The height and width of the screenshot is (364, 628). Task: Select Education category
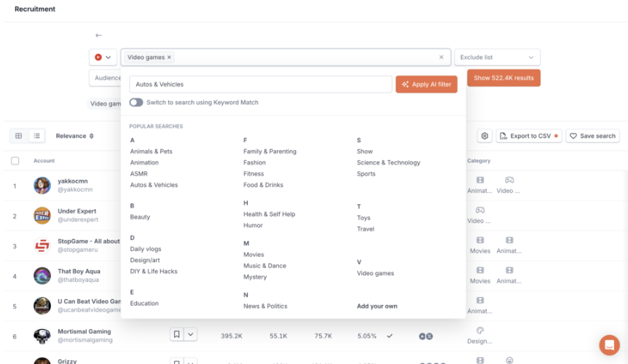coord(144,303)
